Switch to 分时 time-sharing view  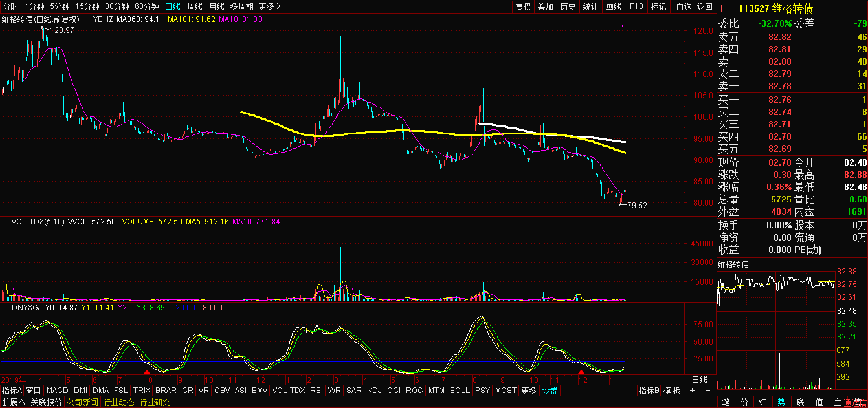(x=12, y=6)
